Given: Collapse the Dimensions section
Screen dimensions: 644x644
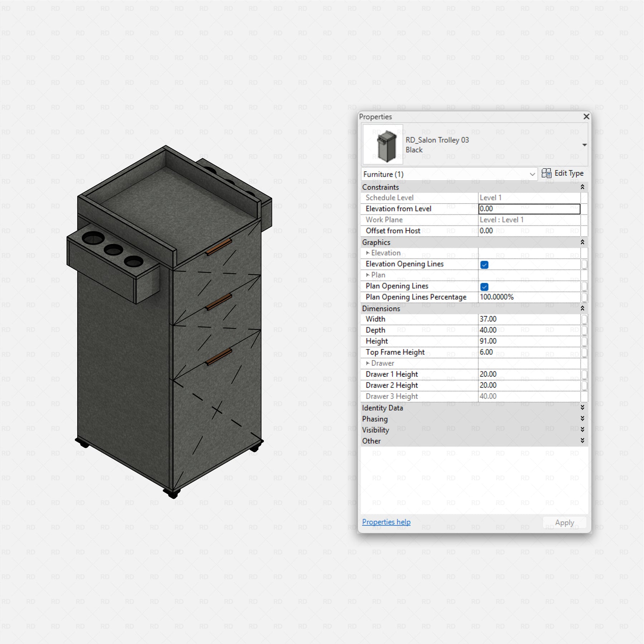Looking at the screenshot, I should click(x=582, y=308).
